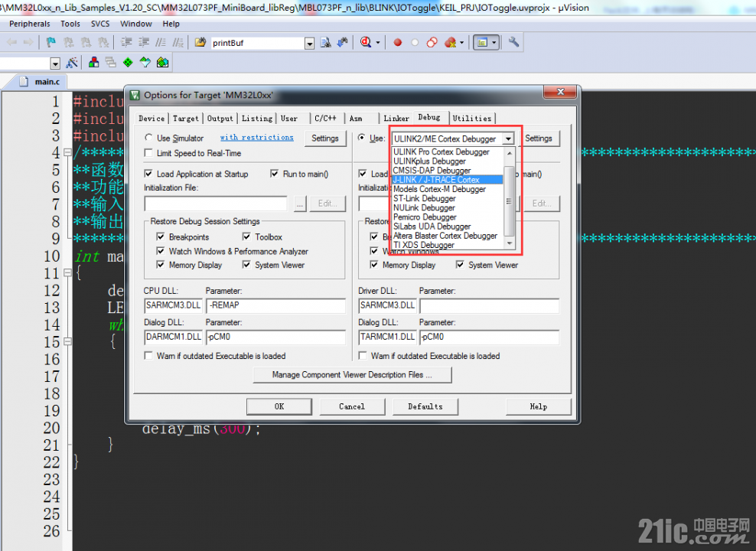Screen dimensions: 756x551
Task: Open Manage Component Viewer Description Files
Action: pos(353,374)
